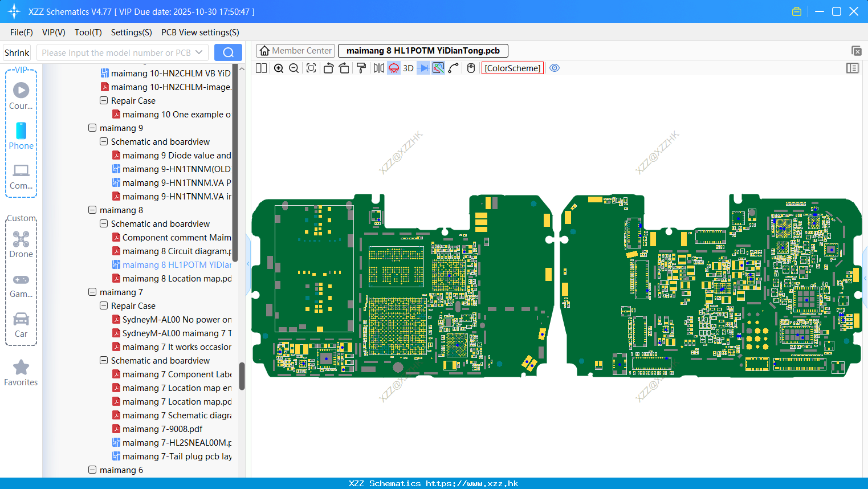Open Favorites
This screenshot has height=489, width=868.
21,373
